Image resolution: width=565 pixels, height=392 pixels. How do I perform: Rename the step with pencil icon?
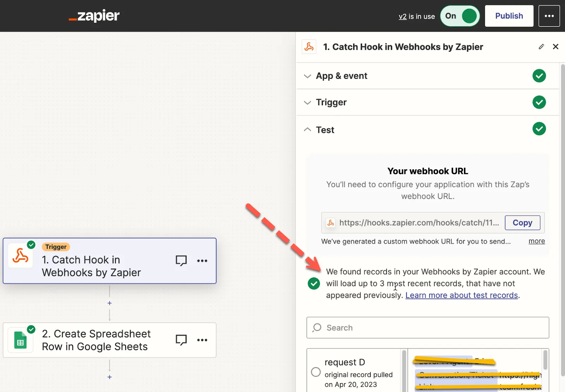[x=541, y=47]
